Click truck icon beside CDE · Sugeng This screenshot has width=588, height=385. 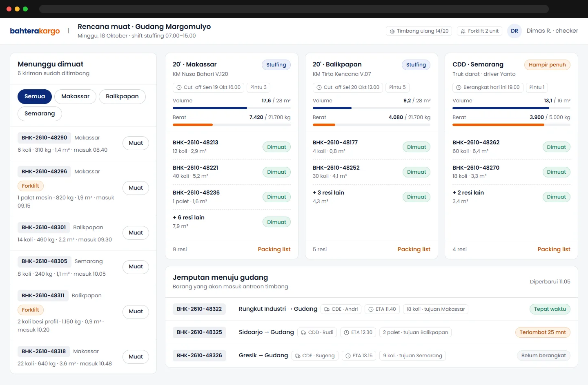click(x=298, y=356)
